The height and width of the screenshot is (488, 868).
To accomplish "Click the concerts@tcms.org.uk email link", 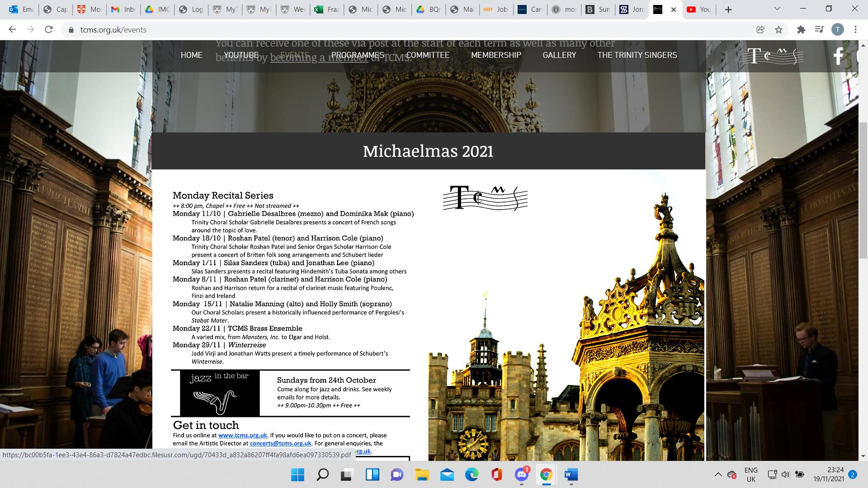I will (280, 443).
